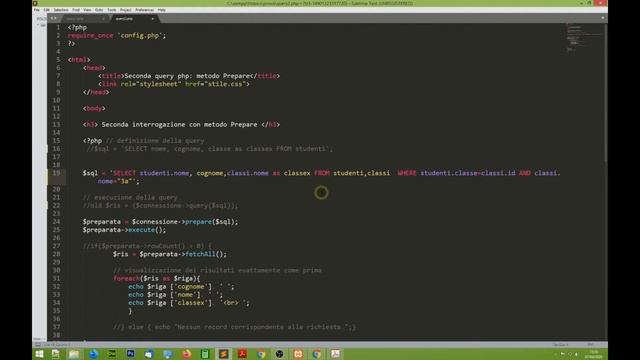Open Photoshop from the taskbar
Image resolution: width=640 pixels, height=360 pixels.
(x=131, y=354)
